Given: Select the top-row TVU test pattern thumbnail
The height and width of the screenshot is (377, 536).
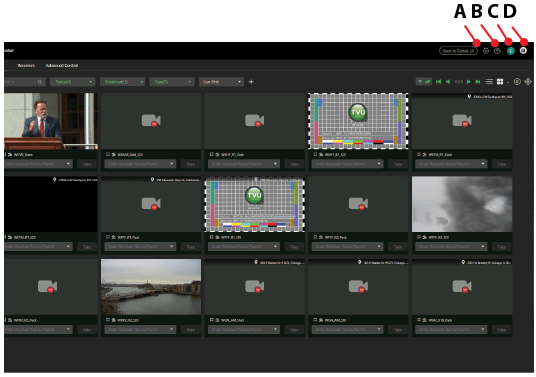Looking at the screenshot, I should [x=358, y=121].
